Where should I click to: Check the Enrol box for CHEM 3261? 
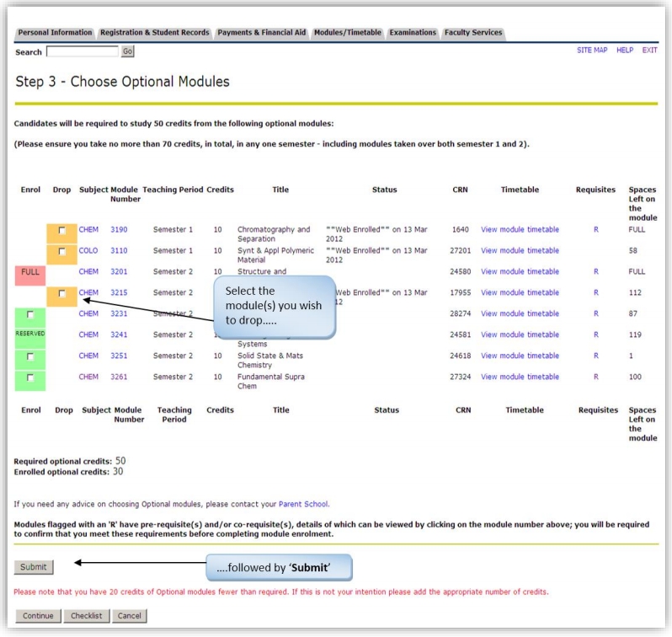click(x=30, y=377)
